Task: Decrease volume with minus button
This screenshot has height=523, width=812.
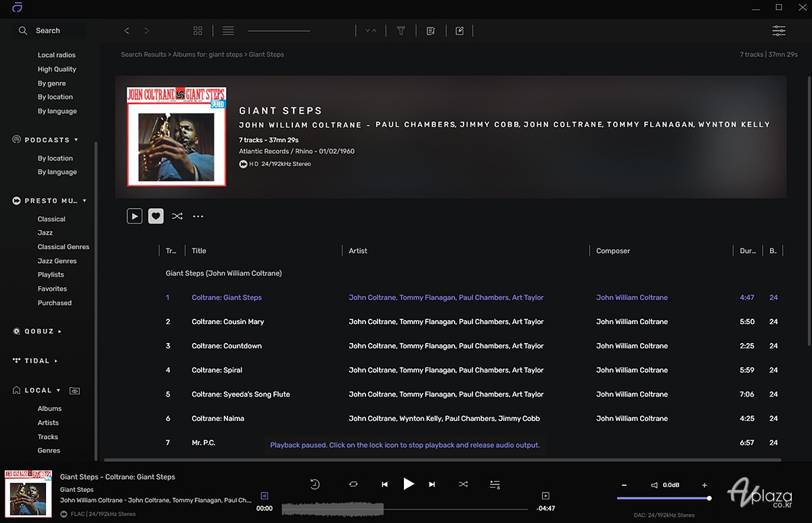Action: (x=624, y=485)
